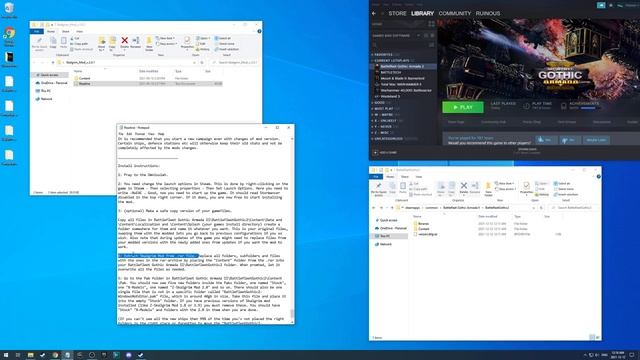Screen dimensions: 640x360
Task: Click the Rename icon in Skalgrim_Mod Explorer ribbon
Action: (136, 42)
